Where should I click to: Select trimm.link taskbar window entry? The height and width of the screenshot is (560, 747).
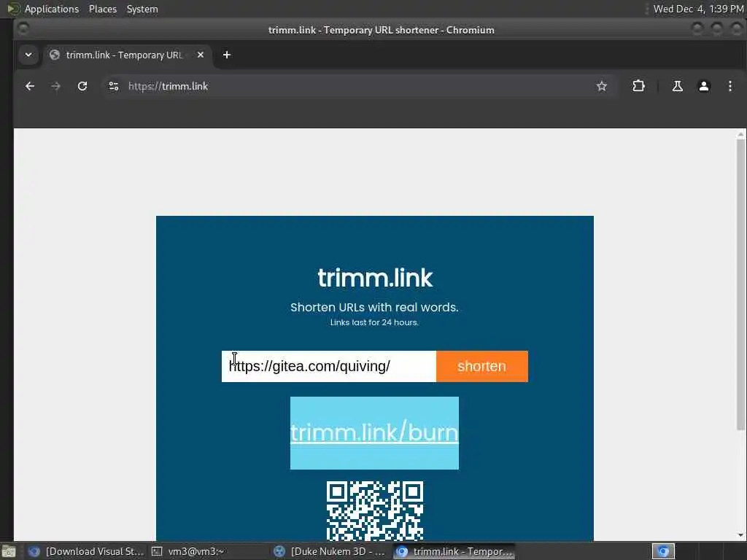(454, 551)
